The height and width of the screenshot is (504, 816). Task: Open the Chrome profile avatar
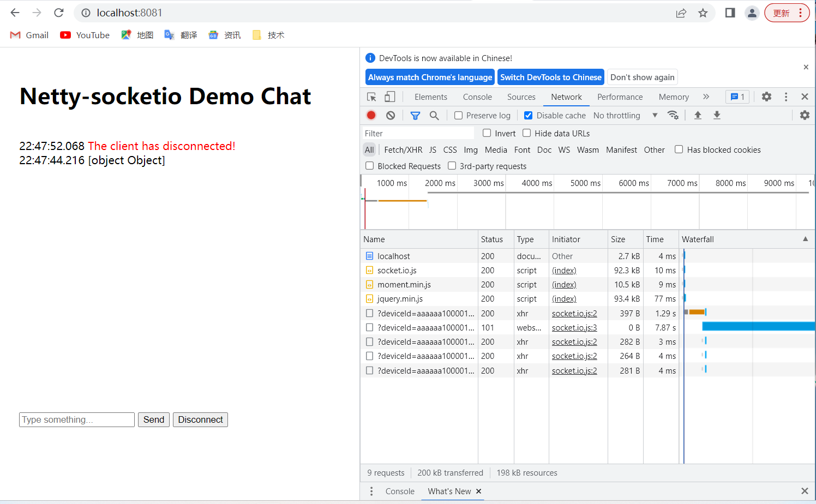click(752, 13)
